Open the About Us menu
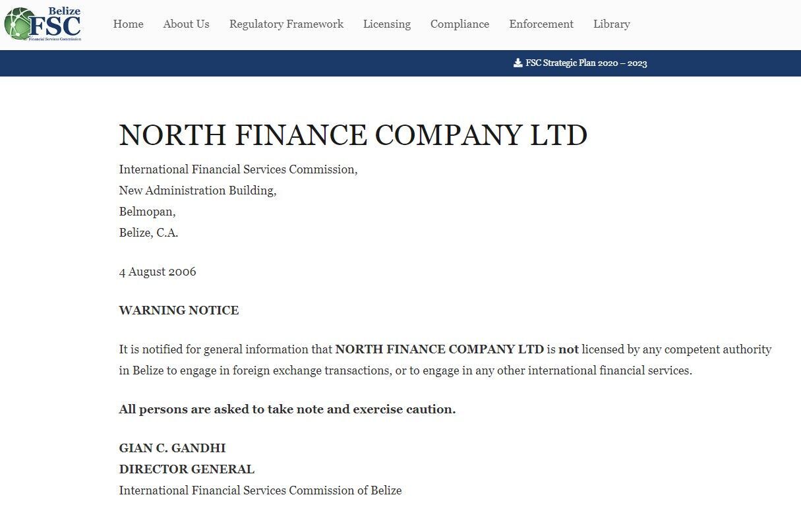This screenshot has width=801, height=532. (x=186, y=24)
